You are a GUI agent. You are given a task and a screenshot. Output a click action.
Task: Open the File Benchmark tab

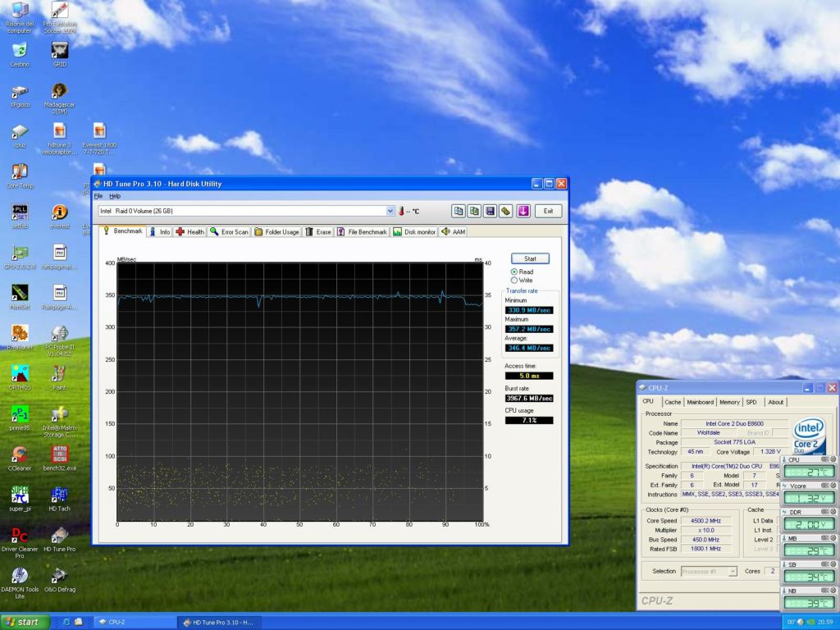point(362,232)
